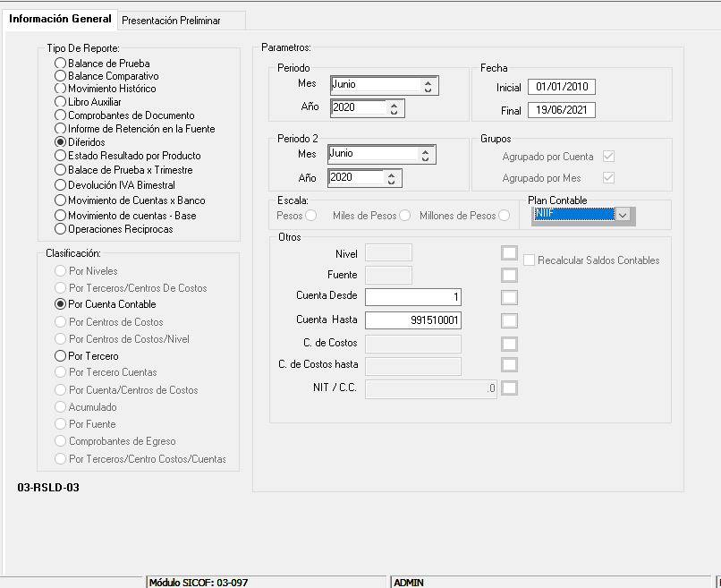Open lookup button next to Cuenta Desde
Viewport: 721px width, 588px height.
(509, 297)
